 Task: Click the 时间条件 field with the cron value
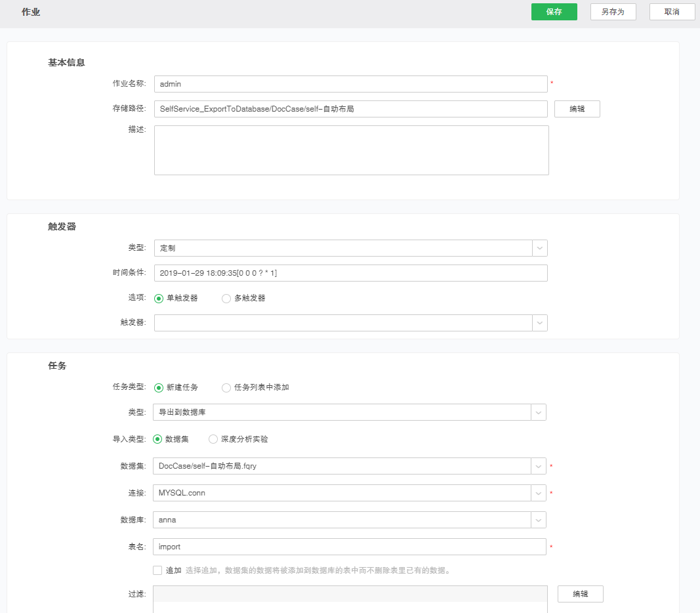[328, 272]
